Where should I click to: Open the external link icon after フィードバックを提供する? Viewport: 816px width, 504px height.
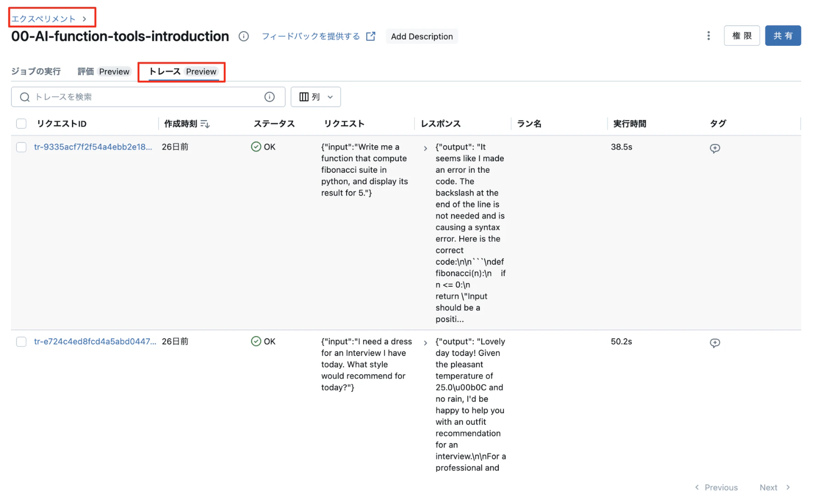(x=370, y=36)
